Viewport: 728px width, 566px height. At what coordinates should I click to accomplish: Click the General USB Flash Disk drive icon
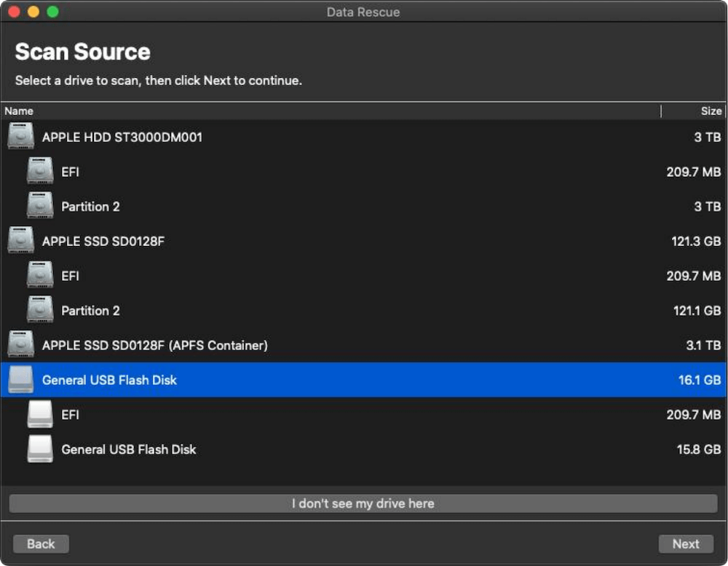pos(20,380)
